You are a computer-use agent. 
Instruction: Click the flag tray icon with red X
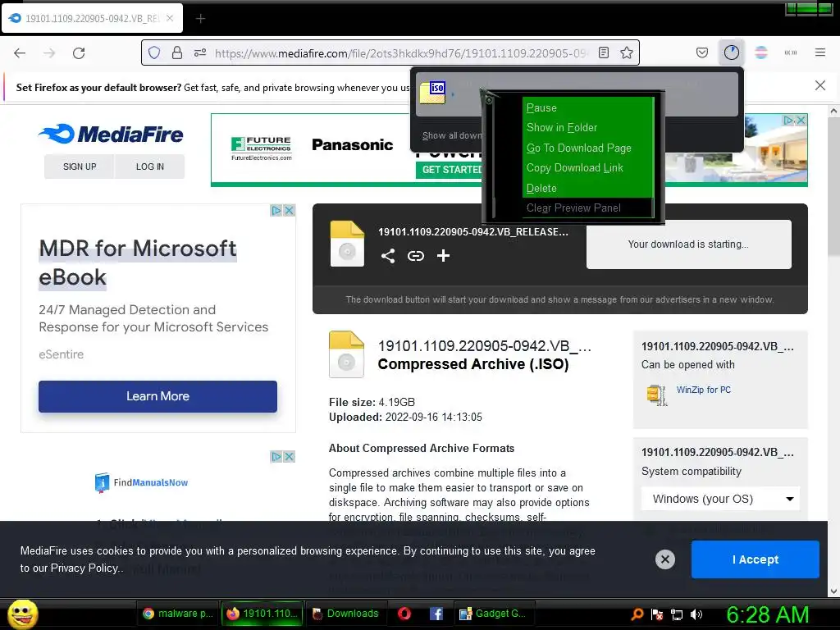click(657, 614)
